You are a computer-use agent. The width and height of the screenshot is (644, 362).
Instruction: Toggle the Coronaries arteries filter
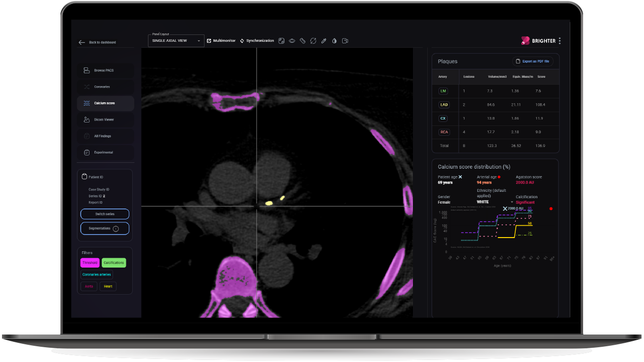pos(97,274)
